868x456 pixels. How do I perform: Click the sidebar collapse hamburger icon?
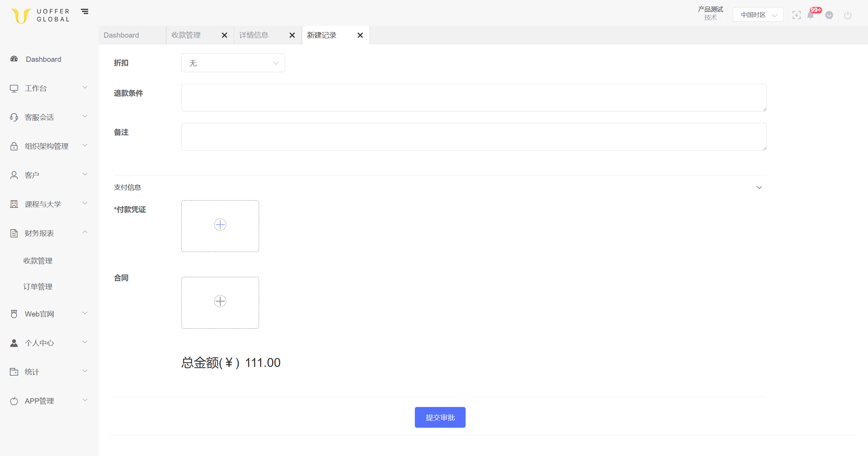tap(85, 12)
